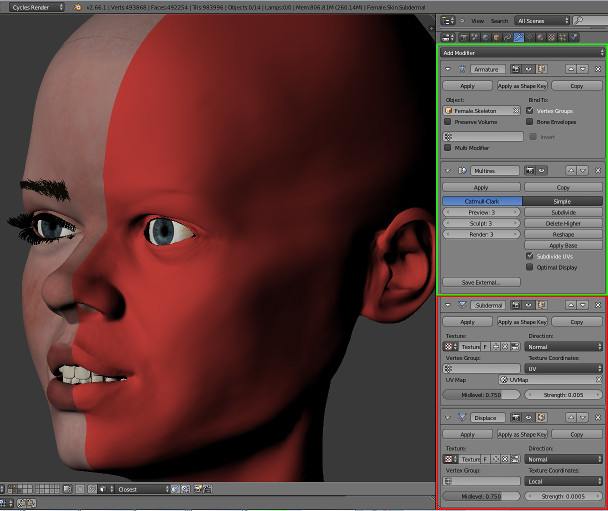Click the Save External button
Viewport: 608px width, 511px height.
481,282
